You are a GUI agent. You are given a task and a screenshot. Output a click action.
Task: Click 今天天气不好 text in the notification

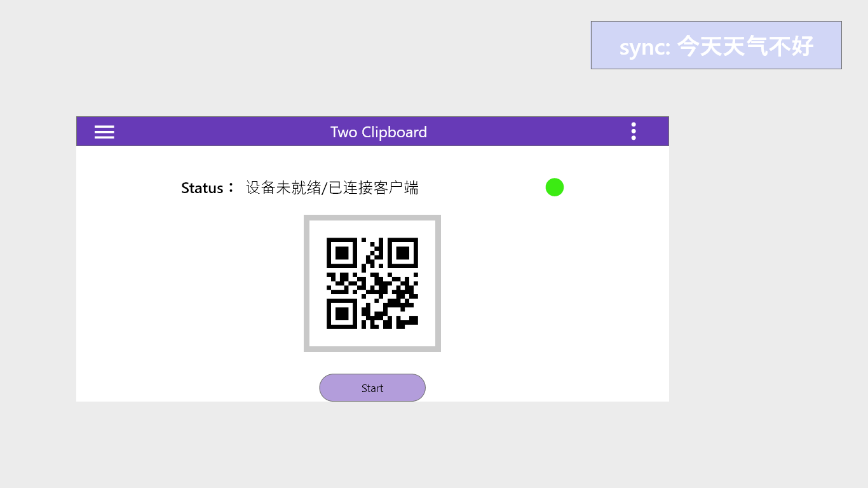(745, 46)
